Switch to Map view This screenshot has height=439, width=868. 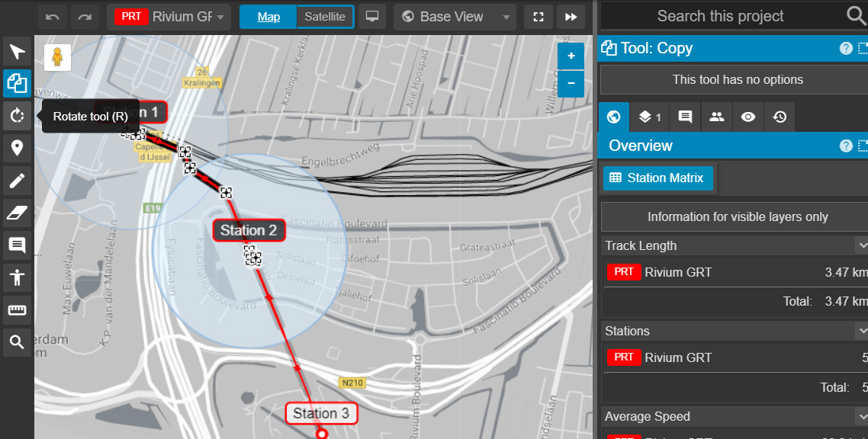(268, 17)
